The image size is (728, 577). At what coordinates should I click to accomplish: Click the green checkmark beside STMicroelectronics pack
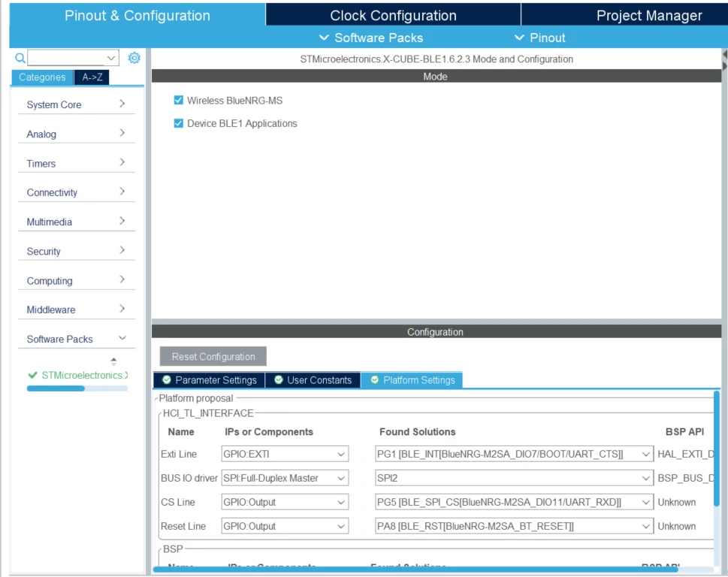coord(32,375)
